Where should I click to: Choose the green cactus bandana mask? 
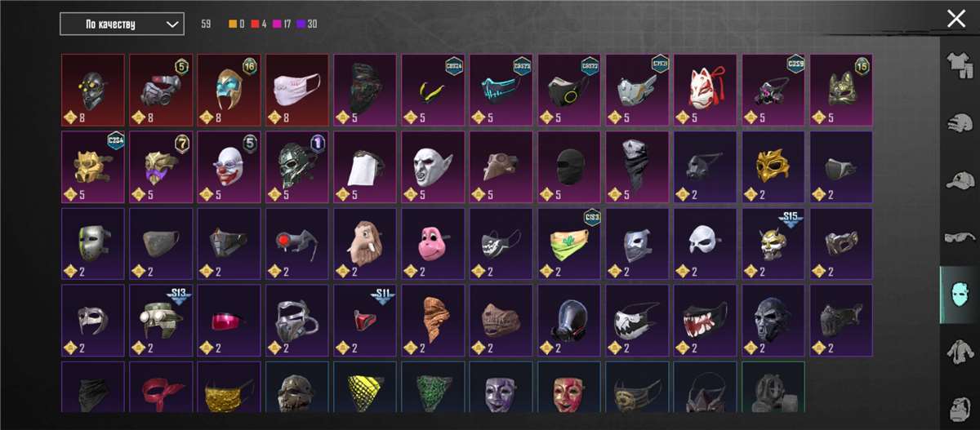click(569, 242)
